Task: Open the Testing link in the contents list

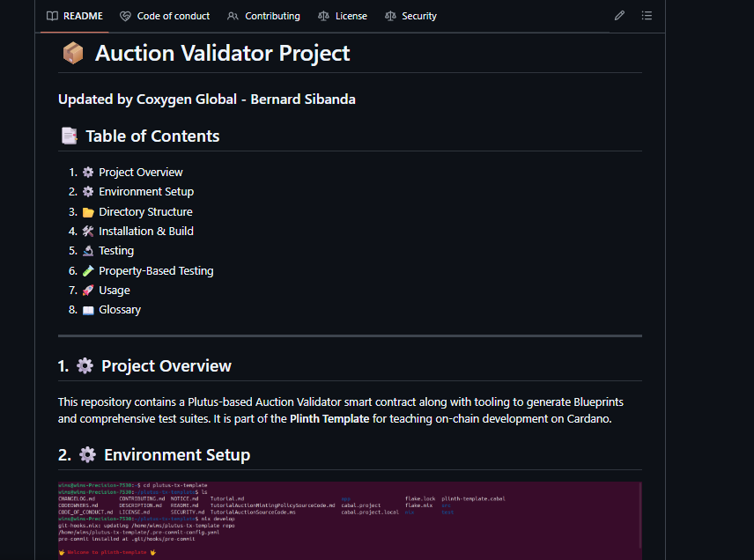Action: coord(116,250)
